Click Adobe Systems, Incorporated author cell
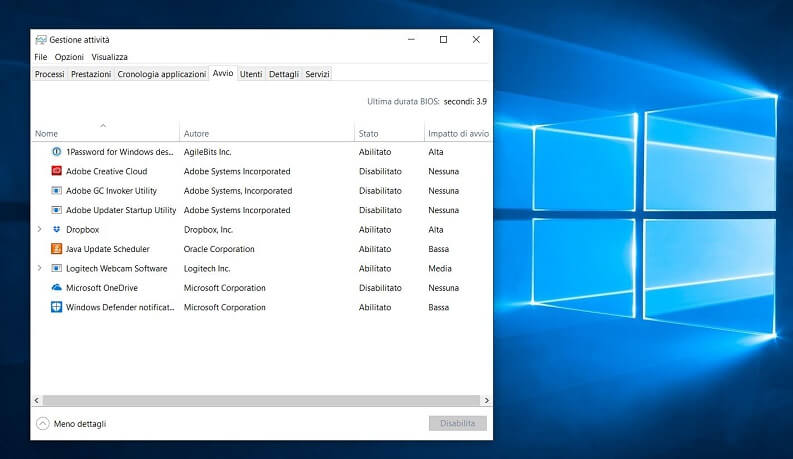The image size is (793, 459). point(238,191)
